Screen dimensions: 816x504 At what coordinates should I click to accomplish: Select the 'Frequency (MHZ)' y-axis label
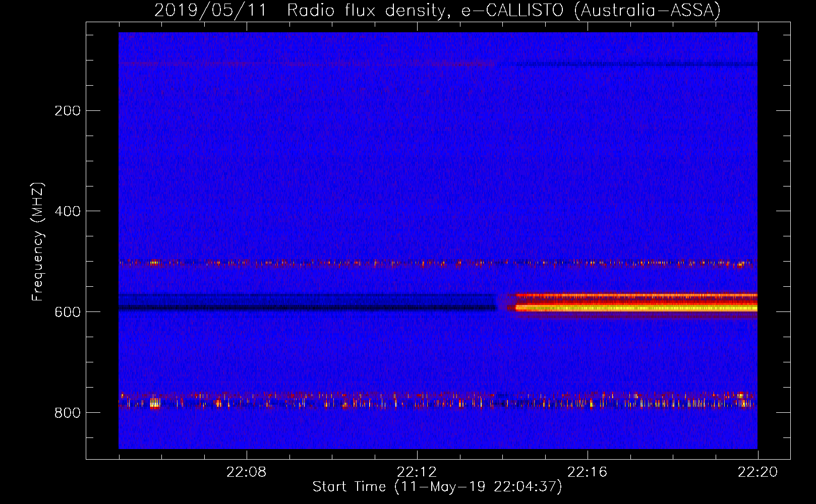click(x=38, y=242)
